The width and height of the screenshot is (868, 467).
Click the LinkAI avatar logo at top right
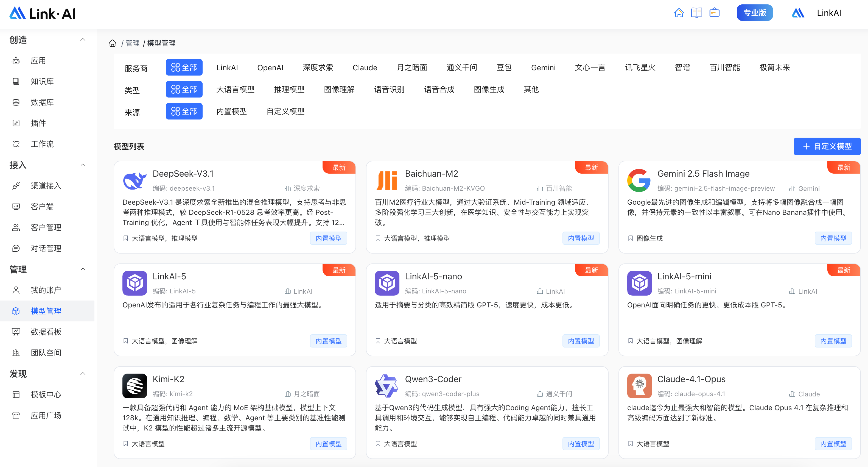pyautogui.click(x=798, y=13)
